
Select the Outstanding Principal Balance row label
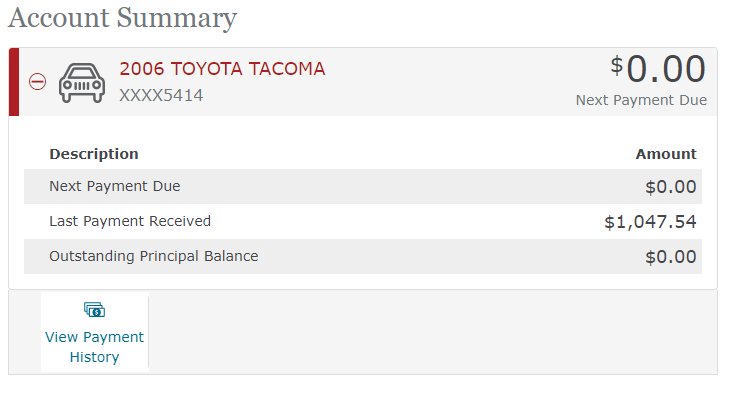tap(154, 256)
